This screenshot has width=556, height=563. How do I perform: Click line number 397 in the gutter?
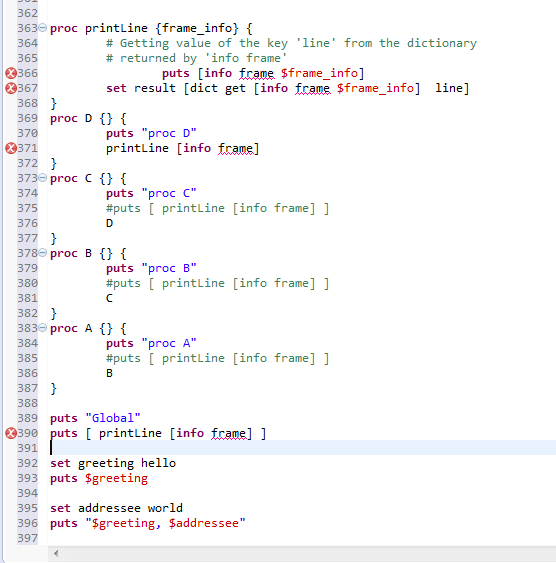pos(28,538)
